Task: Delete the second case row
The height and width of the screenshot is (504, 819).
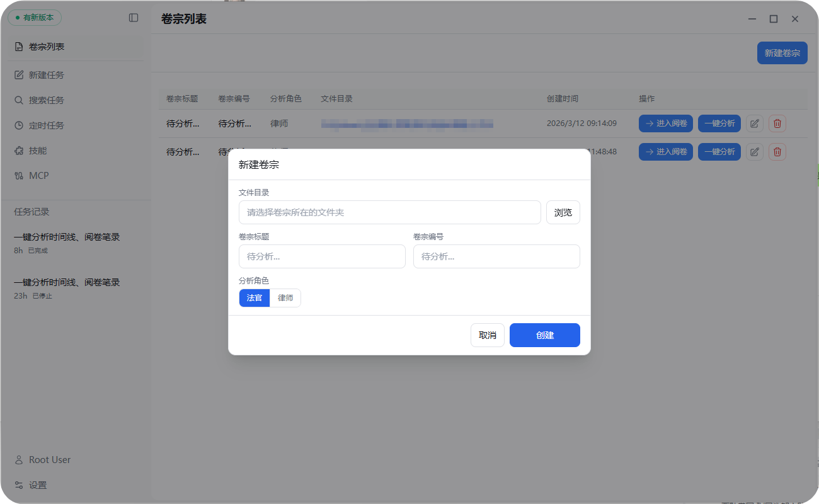Action: coord(777,151)
